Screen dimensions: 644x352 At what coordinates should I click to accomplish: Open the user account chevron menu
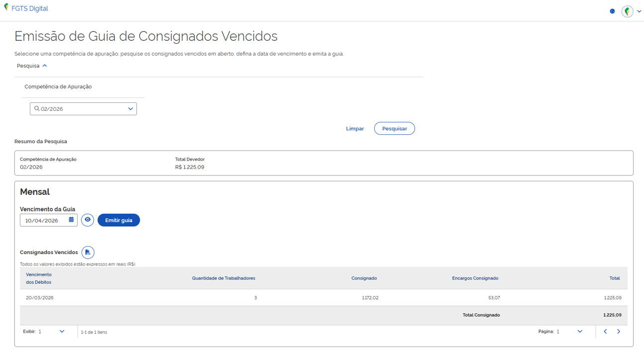pos(639,11)
